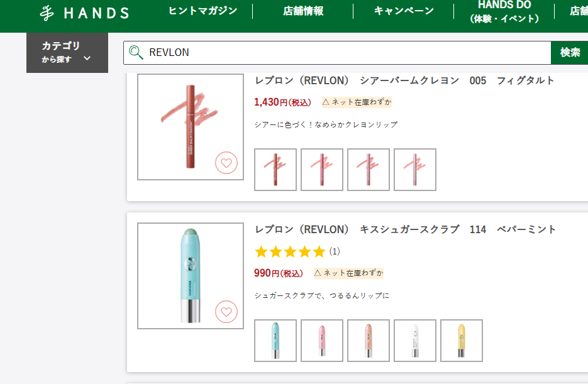Choose the pink sugar scrub variant thumbnail

(x=322, y=341)
